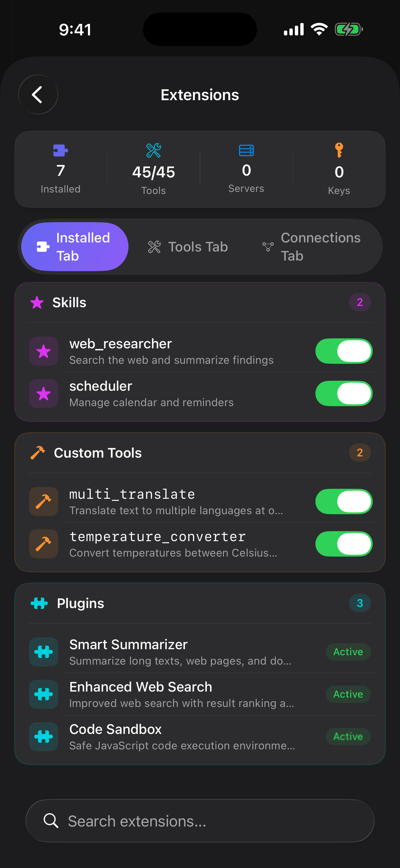Image resolution: width=400 pixels, height=868 pixels.
Task: Tap the web_researcher star icon
Action: pos(44,351)
